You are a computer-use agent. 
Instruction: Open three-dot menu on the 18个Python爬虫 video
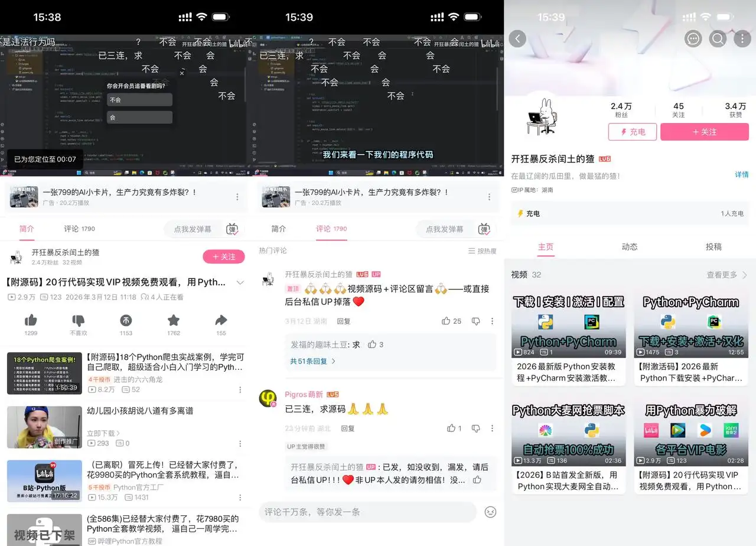(x=240, y=390)
